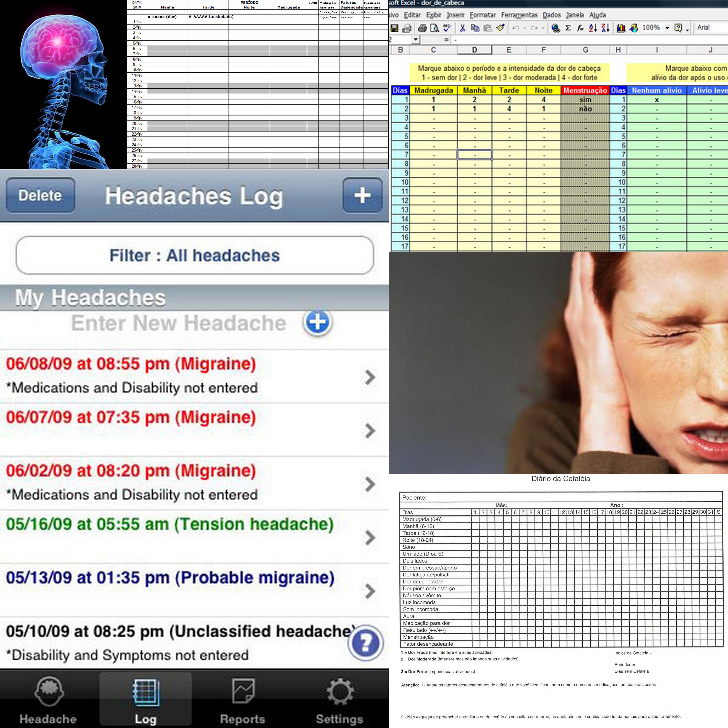728x728 pixels.
Task: Sort ascending with the A-Z icon
Action: coord(593,28)
